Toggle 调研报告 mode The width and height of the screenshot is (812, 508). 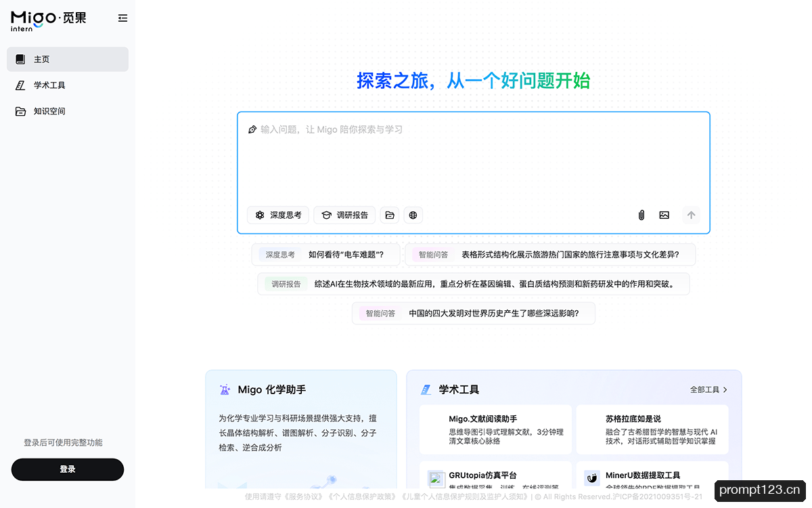pos(344,215)
